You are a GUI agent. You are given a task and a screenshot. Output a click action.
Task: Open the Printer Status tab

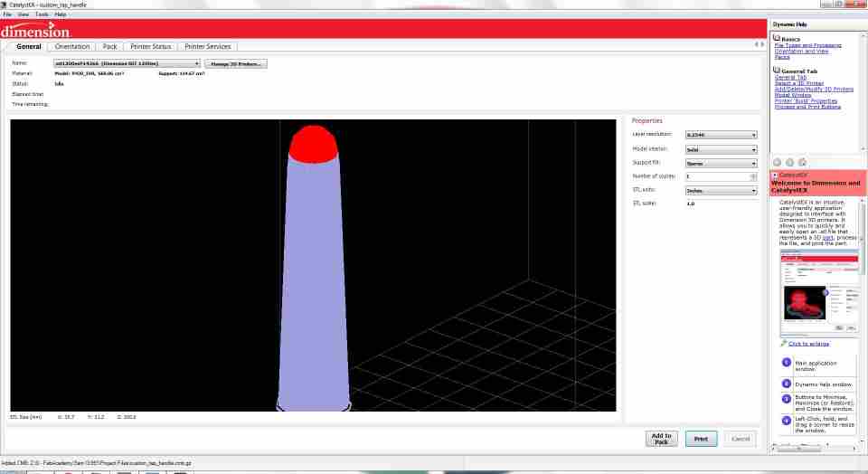pyautogui.click(x=151, y=46)
